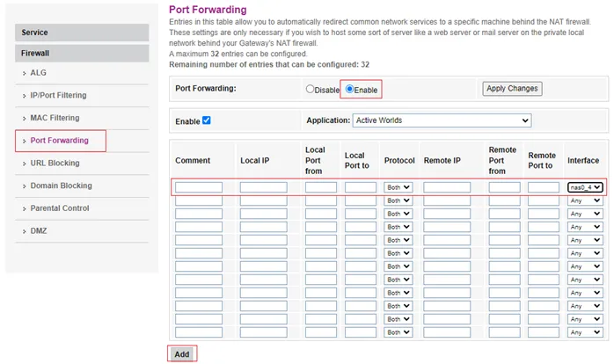The width and height of the screenshot is (614, 364).
Task: Open MAC Filtering in sidebar
Action: click(x=55, y=118)
